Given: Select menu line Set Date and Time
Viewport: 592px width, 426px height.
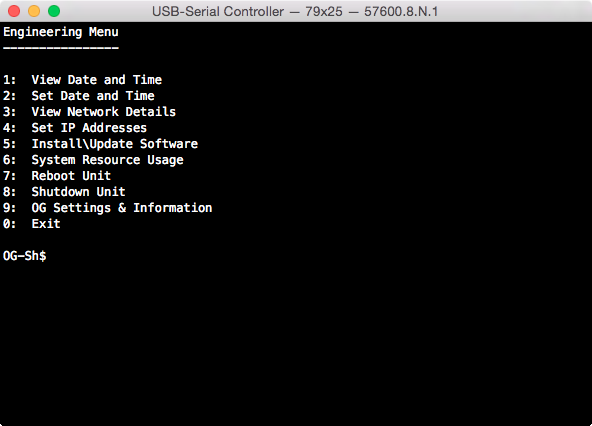Looking at the screenshot, I should pyautogui.click(x=79, y=96).
